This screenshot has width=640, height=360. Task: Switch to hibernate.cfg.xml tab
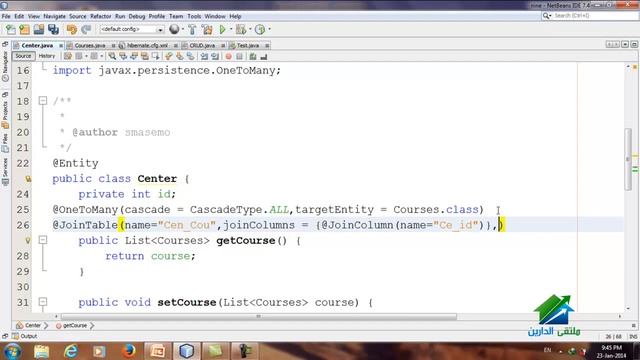(x=147, y=45)
